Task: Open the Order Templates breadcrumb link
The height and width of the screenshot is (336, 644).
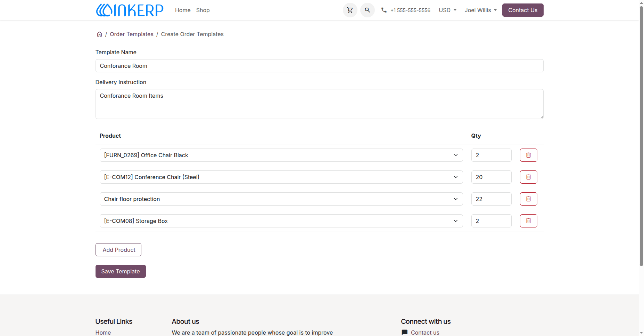Action: pos(132,34)
